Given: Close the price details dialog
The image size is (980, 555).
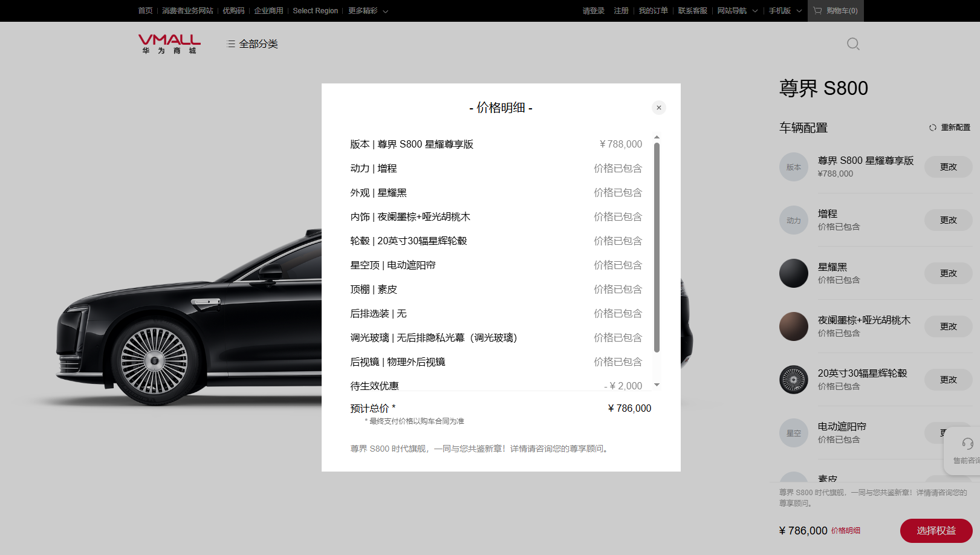Looking at the screenshot, I should click(658, 108).
